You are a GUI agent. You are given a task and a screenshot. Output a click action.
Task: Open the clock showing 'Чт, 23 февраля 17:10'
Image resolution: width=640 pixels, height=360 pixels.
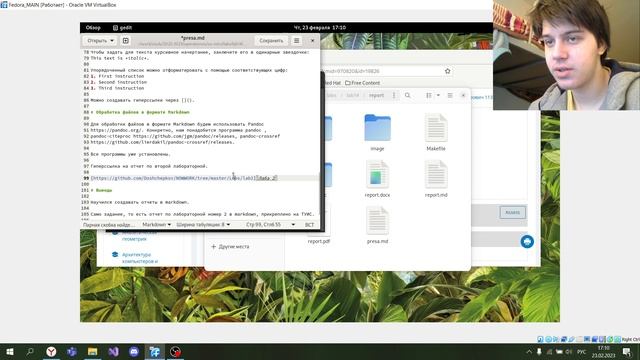tap(320, 28)
